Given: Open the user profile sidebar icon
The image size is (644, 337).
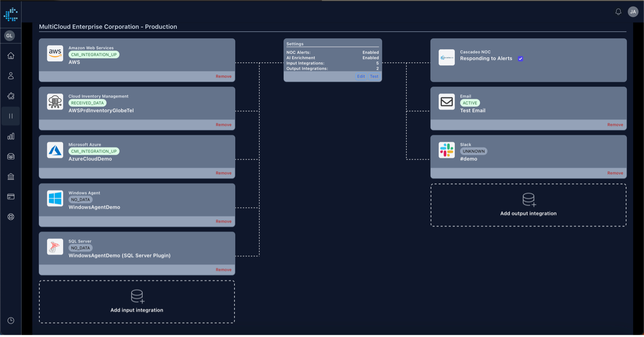Looking at the screenshot, I should click(x=11, y=76).
